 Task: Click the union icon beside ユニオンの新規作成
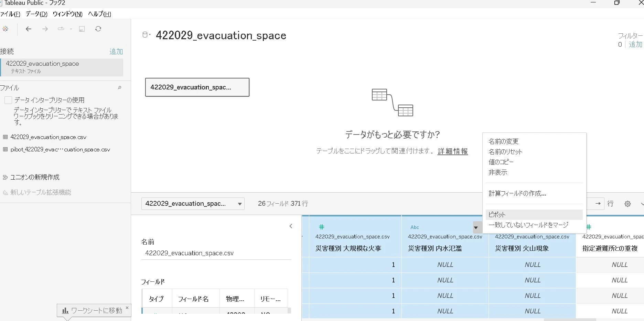pos(5,178)
